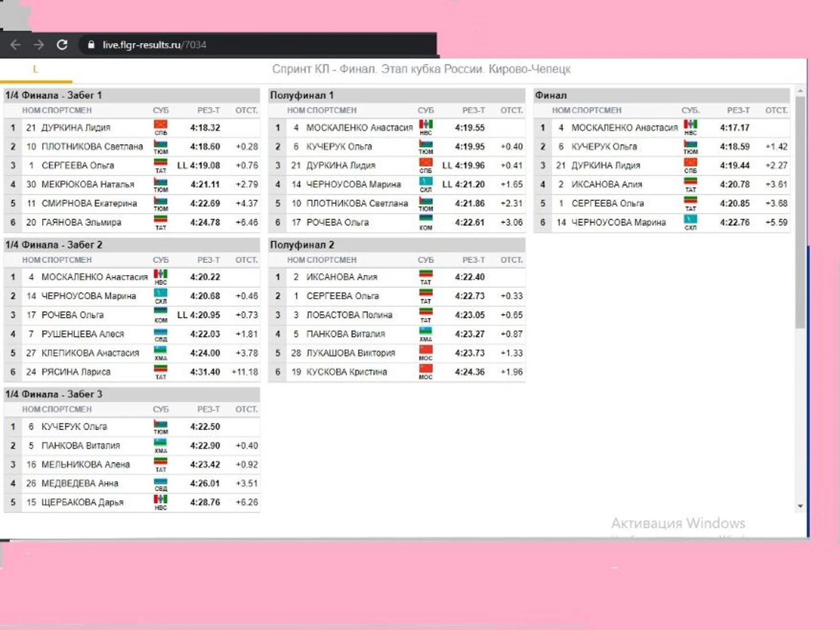This screenshot has height=630, width=840.
Task: Click the flag icon next to ДУРКИНА Лидия in Забег 1
Action: [x=161, y=127]
